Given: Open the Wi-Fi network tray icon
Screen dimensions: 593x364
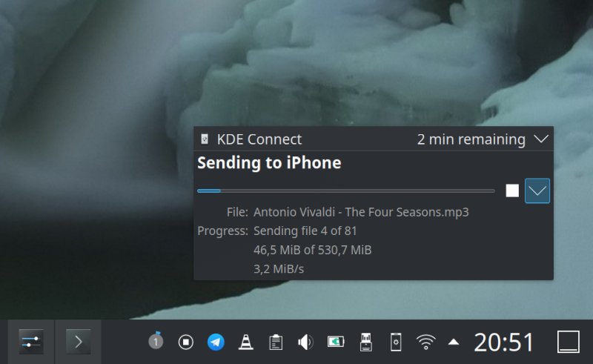Looking at the screenshot, I should [x=425, y=342].
